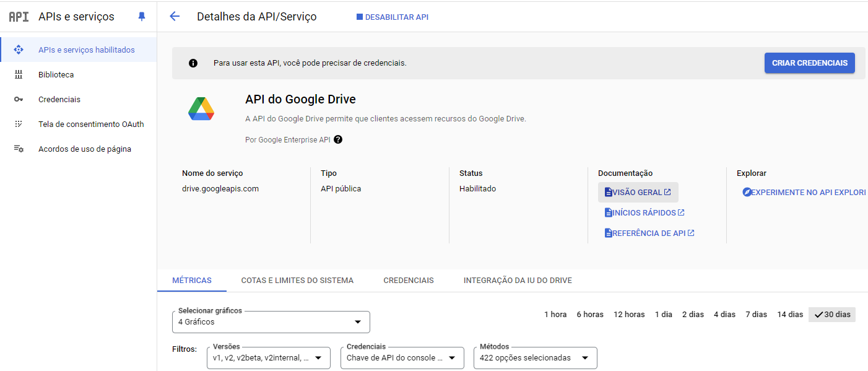The image size is (868, 371).
Task: Select the 1 dia time range
Action: (664, 314)
